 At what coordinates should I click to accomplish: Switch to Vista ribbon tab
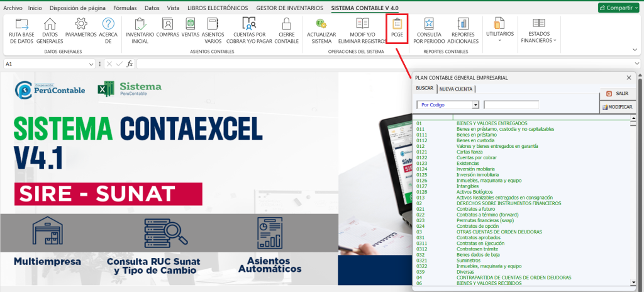173,8
